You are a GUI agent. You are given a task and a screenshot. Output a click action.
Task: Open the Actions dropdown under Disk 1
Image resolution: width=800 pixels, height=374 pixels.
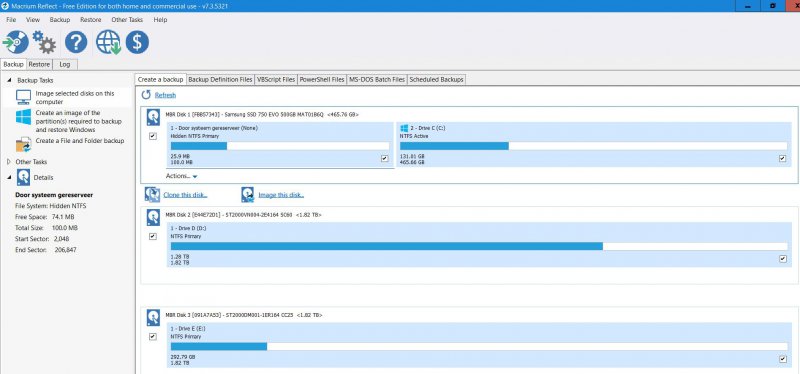click(182, 176)
